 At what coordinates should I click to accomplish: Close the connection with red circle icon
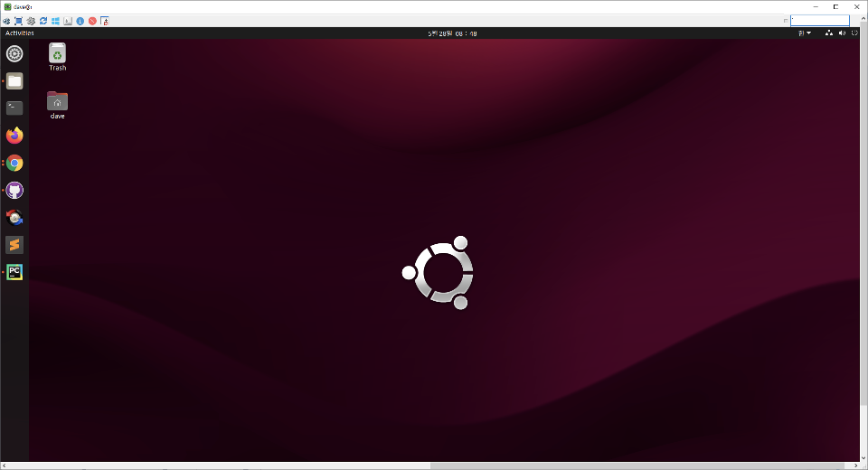(92, 21)
